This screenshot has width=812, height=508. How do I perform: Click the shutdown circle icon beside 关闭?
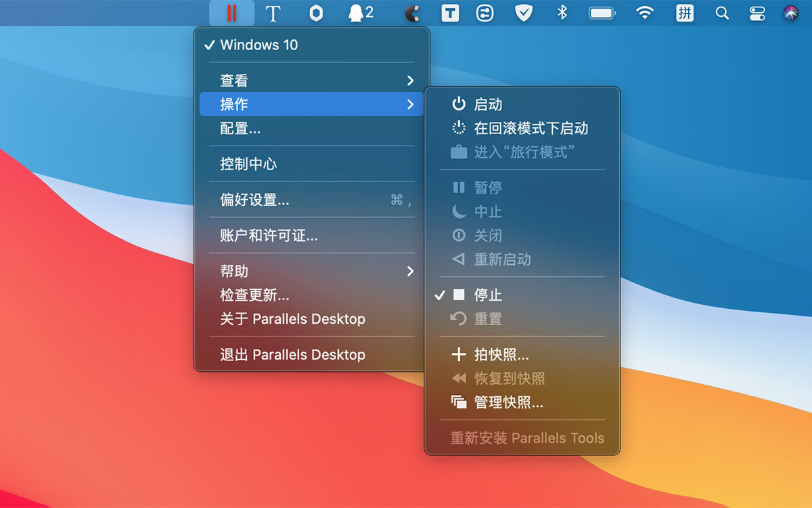click(x=459, y=235)
